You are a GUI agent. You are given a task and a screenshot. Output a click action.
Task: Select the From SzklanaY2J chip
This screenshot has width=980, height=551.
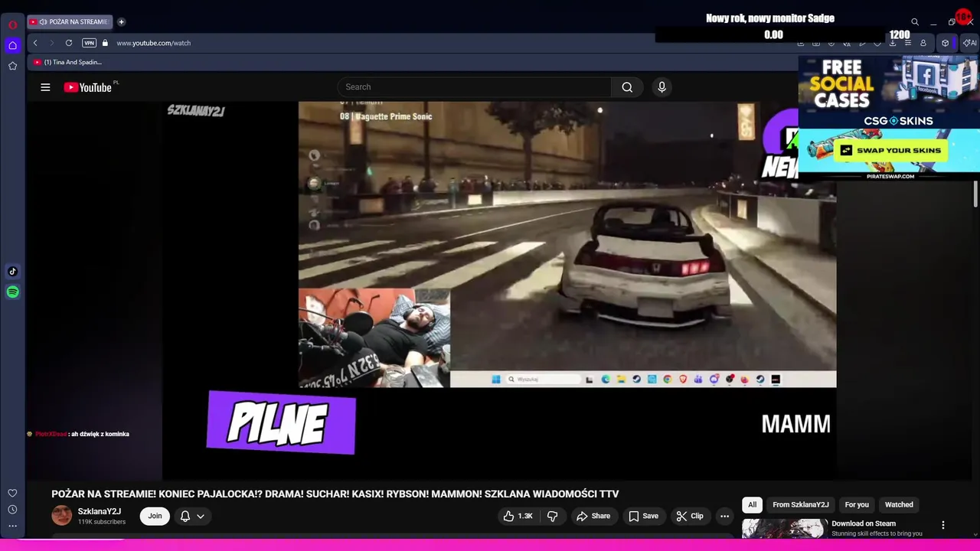(801, 504)
